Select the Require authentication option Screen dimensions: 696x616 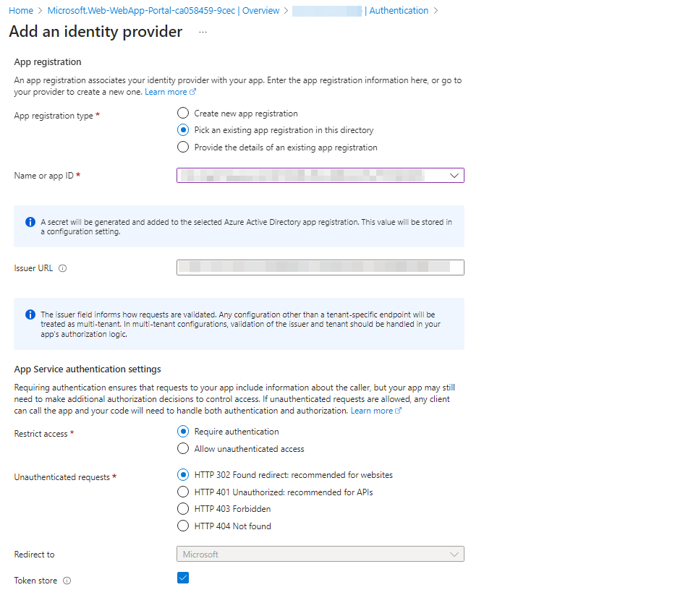[182, 432]
